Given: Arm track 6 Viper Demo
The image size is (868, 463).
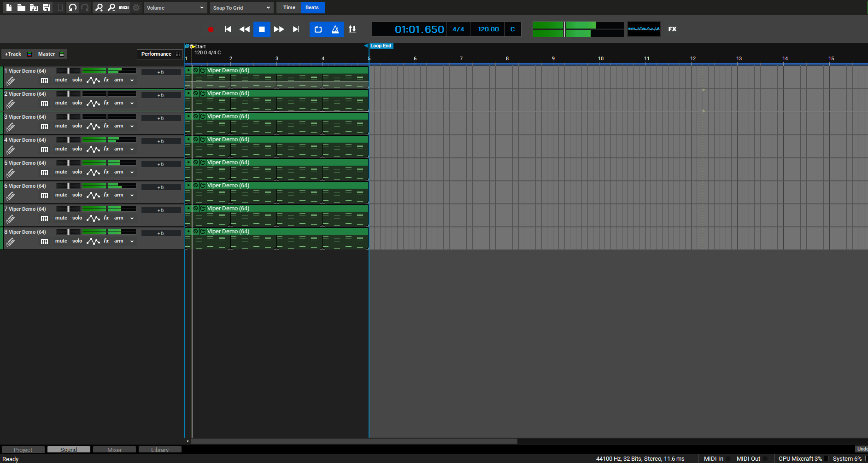Looking at the screenshot, I should [119, 195].
